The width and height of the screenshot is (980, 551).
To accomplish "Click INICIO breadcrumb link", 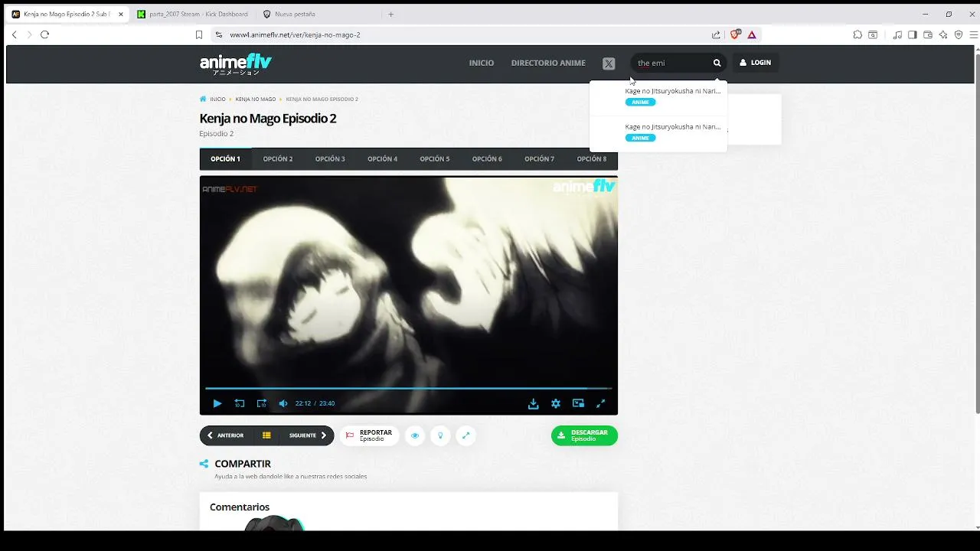I will pyautogui.click(x=217, y=99).
